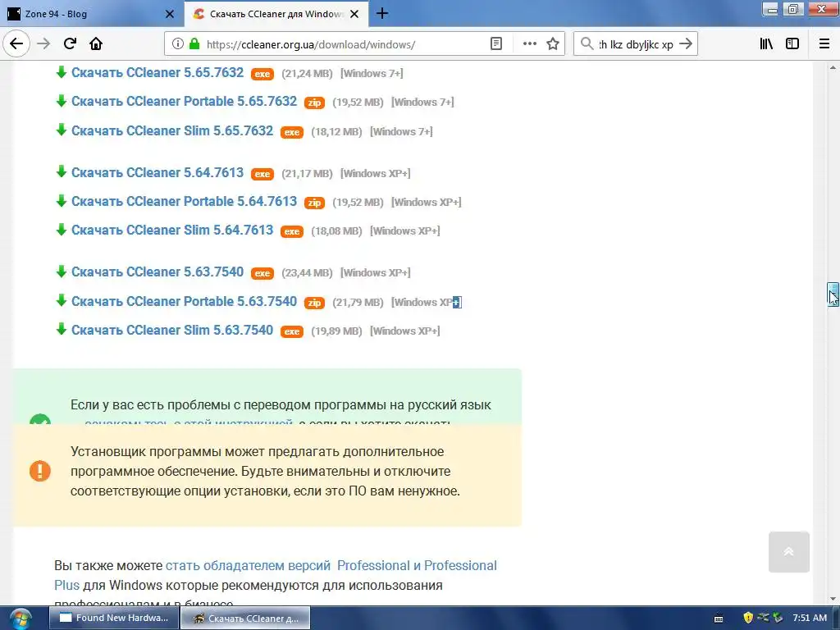Open a new tab with plus button
Screen dimensions: 840x630
pos(382,13)
